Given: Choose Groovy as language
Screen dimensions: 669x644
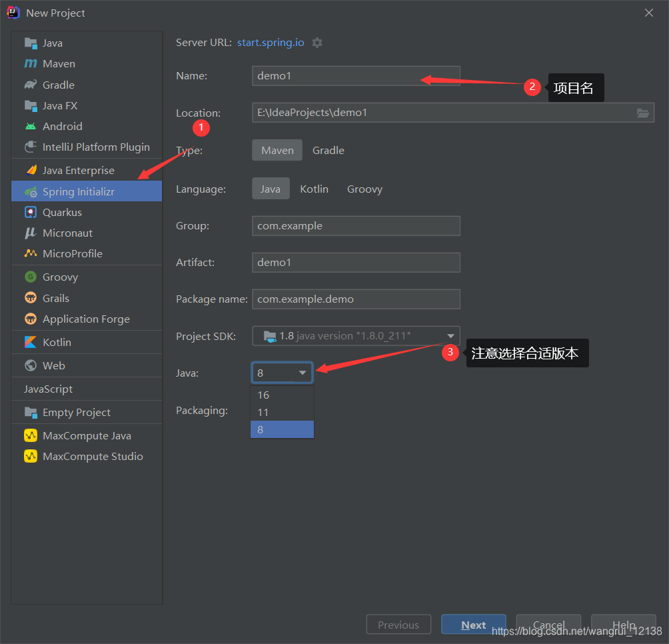Looking at the screenshot, I should click(x=364, y=189).
